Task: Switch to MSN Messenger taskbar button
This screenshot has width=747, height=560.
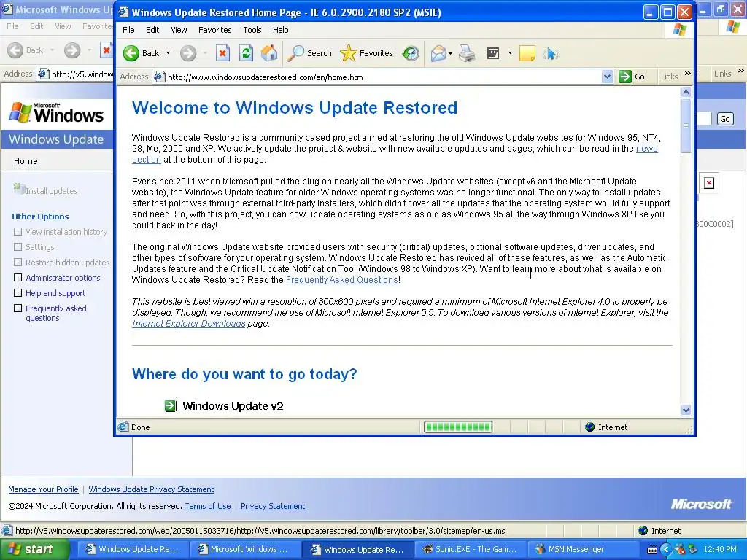Action: pyautogui.click(x=581, y=549)
